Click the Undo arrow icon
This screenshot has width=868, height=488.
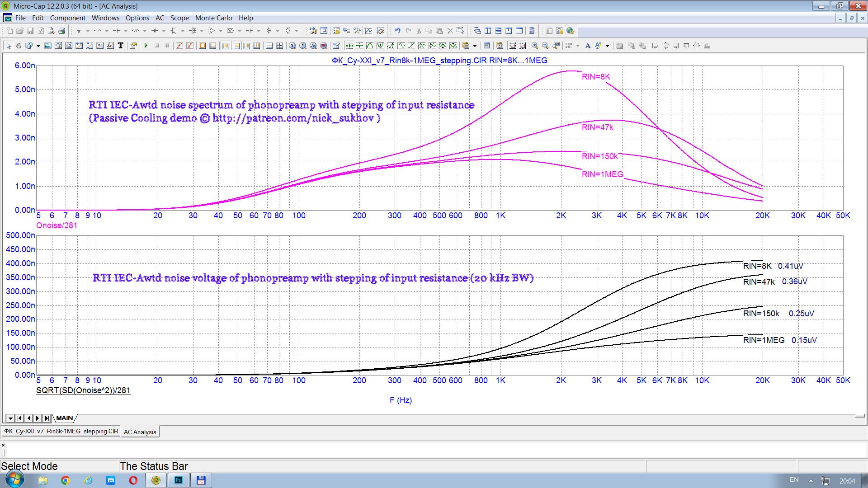coord(397,31)
